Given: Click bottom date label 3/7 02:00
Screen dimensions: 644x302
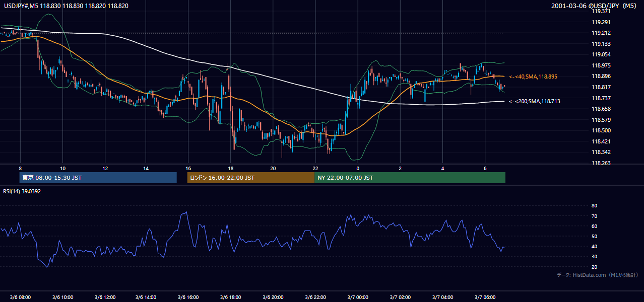Looking at the screenshot, I should coord(400,297).
